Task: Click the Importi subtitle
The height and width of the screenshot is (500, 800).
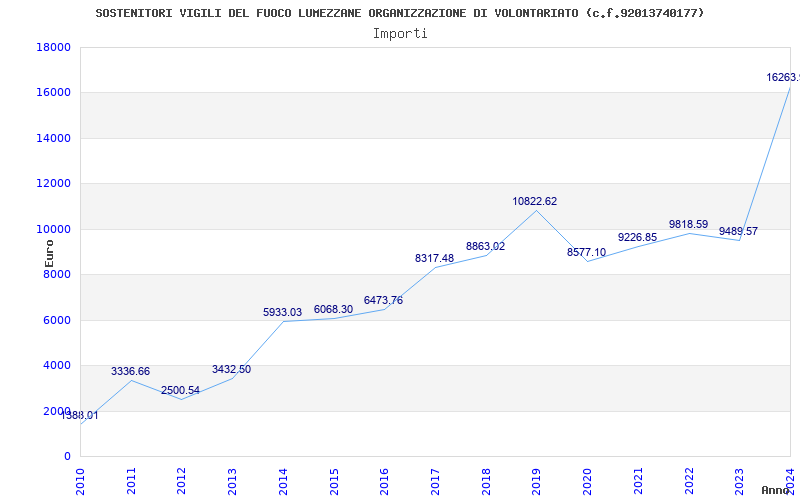Action: [x=400, y=33]
